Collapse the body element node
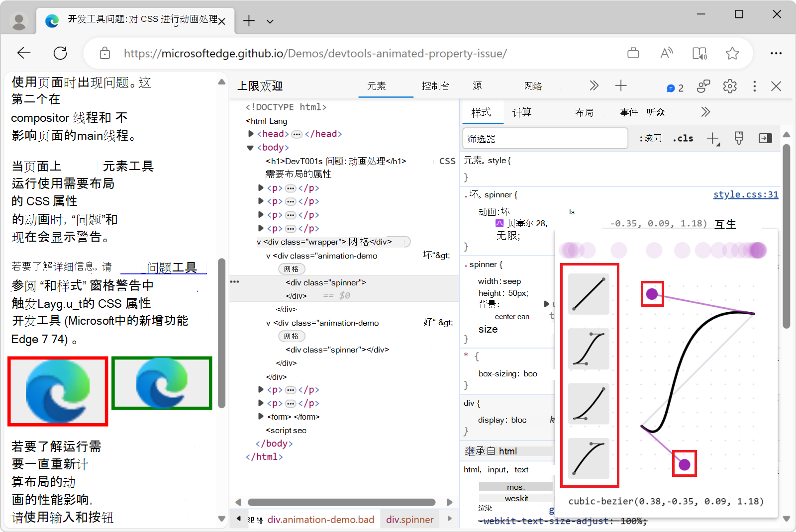Viewport: 796px width, 532px height. coord(250,147)
